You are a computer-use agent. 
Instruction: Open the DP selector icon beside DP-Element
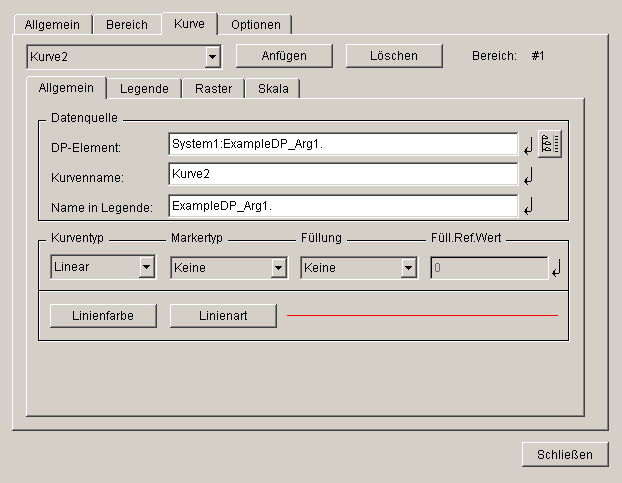pos(550,144)
